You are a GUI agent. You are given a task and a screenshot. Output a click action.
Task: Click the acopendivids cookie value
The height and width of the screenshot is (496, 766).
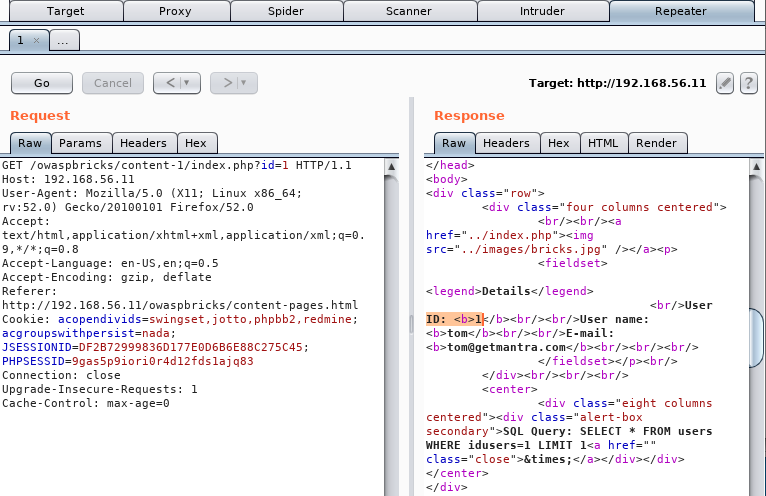[x=250, y=320]
